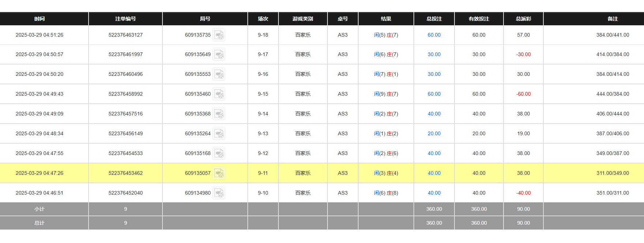This screenshot has width=644, height=243.
Task: Play replay of round 609135168
Action: (219, 153)
